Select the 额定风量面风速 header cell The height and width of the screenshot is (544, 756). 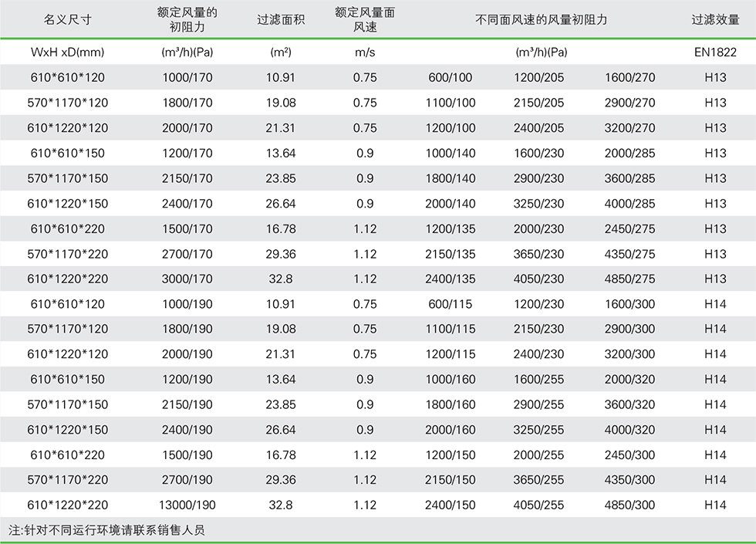pos(365,19)
